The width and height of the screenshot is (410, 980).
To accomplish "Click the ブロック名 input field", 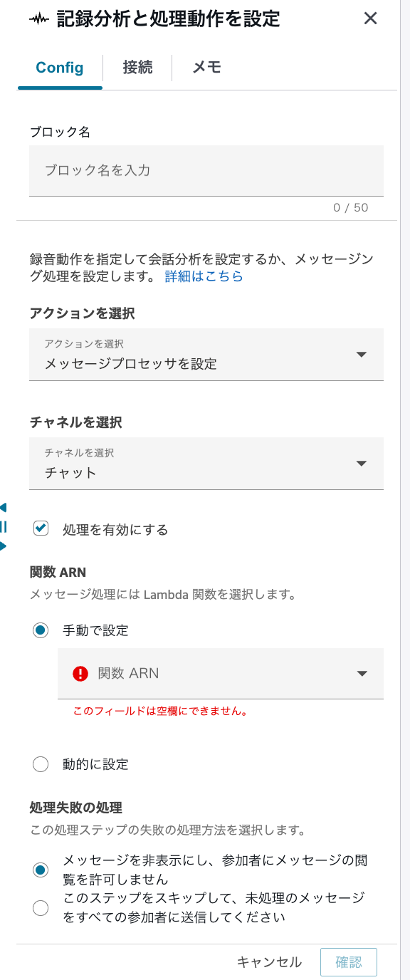I will (x=206, y=171).
